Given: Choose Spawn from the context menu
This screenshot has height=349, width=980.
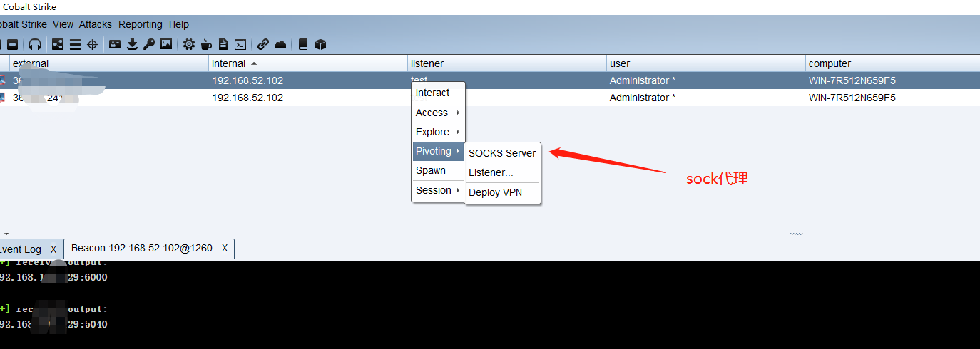Looking at the screenshot, I should click(438, 170).
